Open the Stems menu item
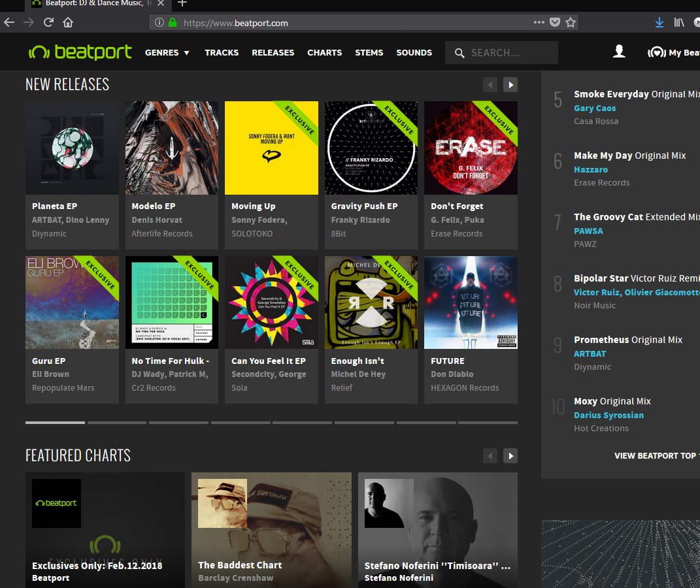The width and height of the screenshot is (700, 588). pyautogui.click(x=369, y=52)
